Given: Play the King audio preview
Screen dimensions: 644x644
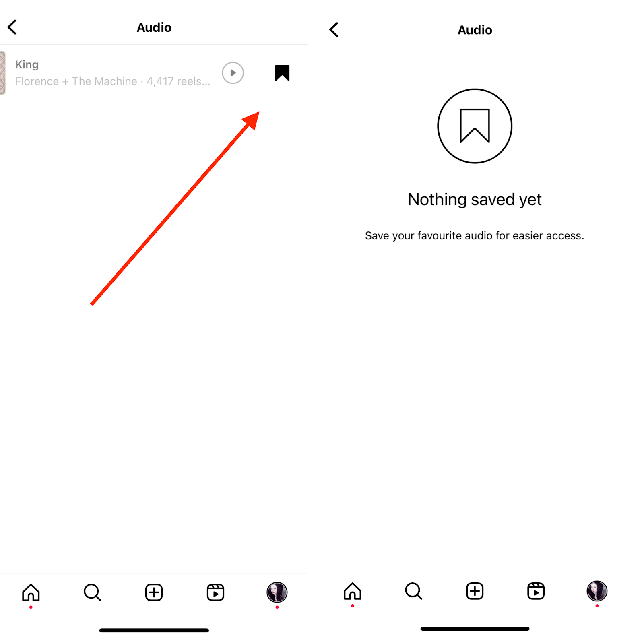Looking at the screenshot, I should 233,73.
